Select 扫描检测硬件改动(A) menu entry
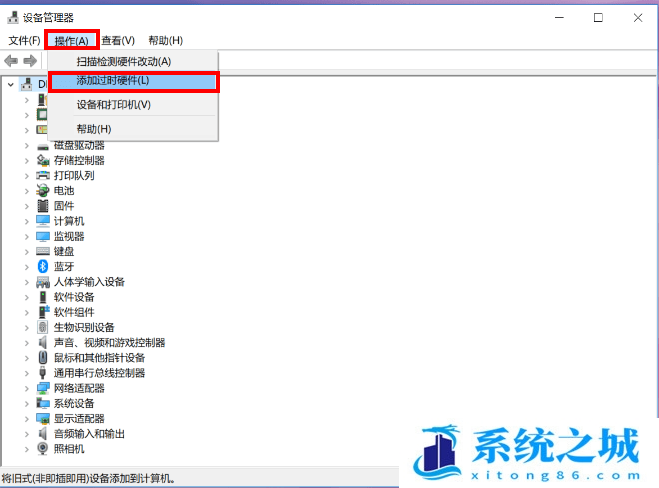Image resolution: width=659 pixels, height=488 pixels. coord(123,61)
